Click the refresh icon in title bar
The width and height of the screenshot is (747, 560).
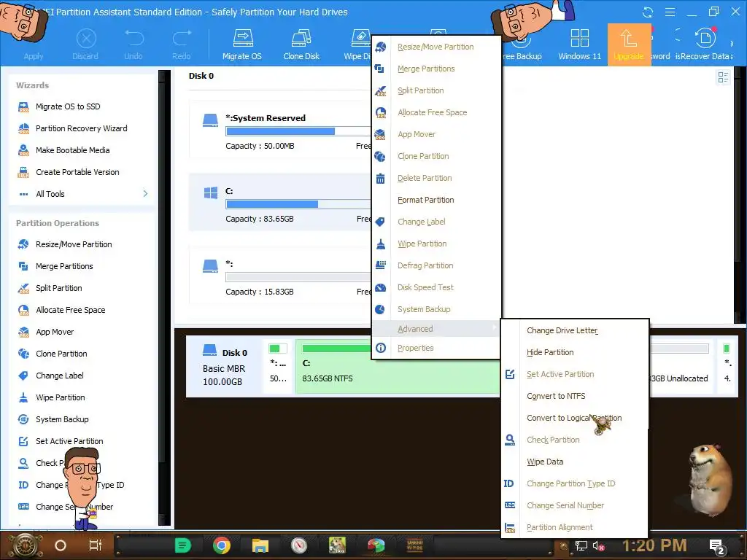648,12
